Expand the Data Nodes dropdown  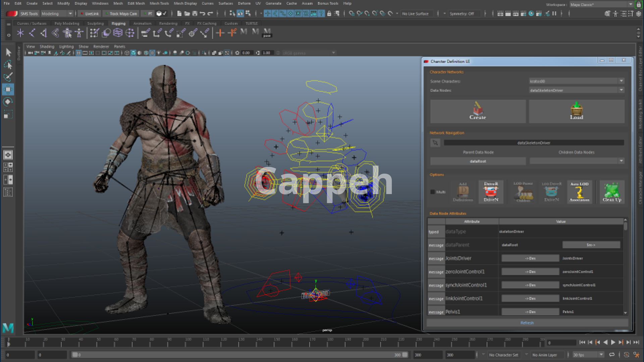(621, 90)
